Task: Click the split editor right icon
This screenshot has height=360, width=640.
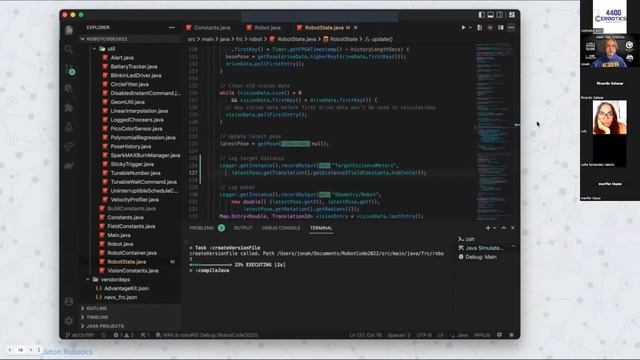Action: point(500,28)
